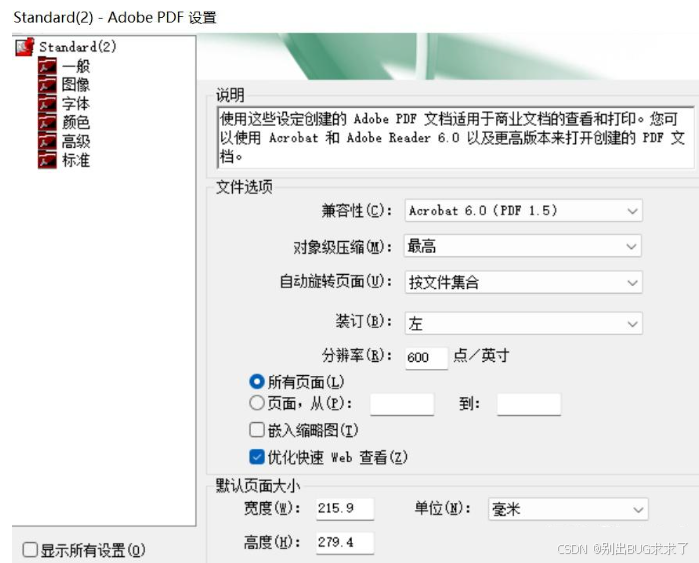Open the 标准 settings page

coord(76,160)
